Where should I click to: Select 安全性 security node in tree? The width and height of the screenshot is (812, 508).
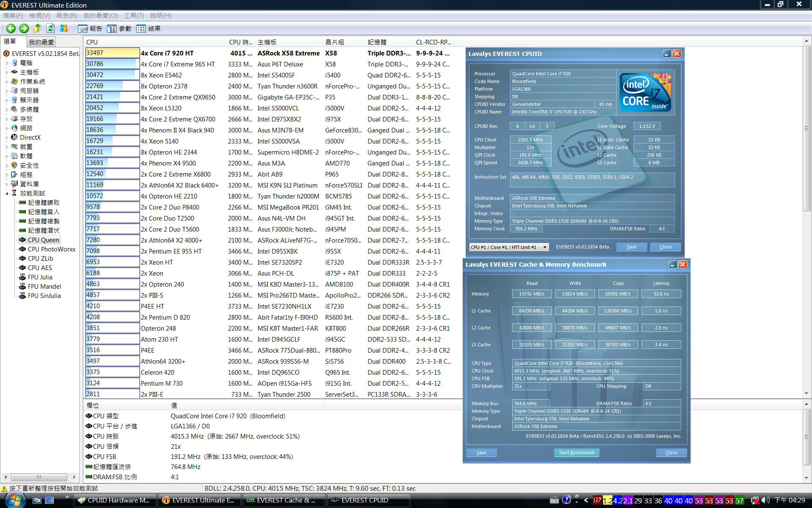[x=29, y=165]
